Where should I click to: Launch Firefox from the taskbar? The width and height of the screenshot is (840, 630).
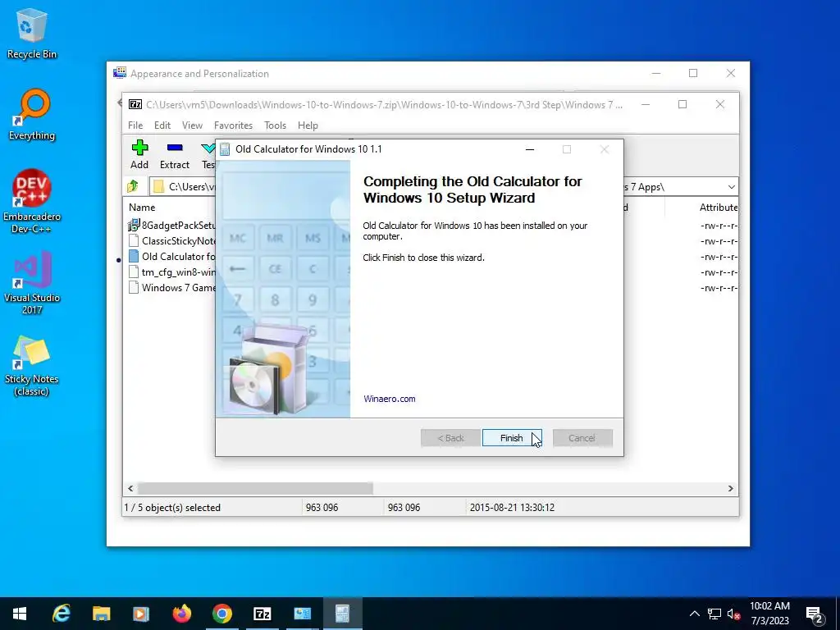181,614
